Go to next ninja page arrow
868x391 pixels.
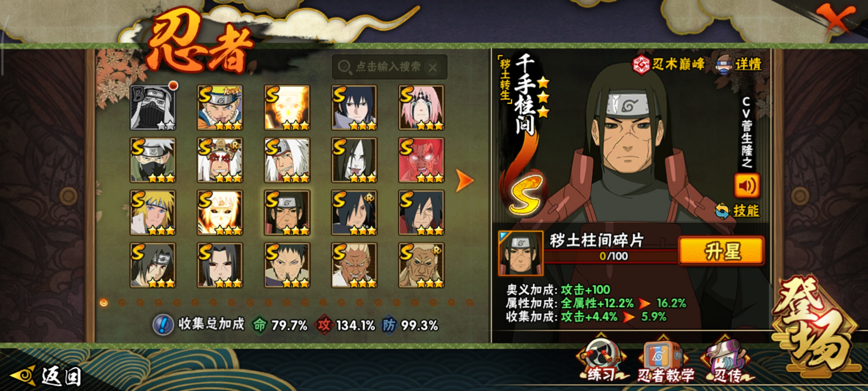pyautogui.click(x=464, y=180)
